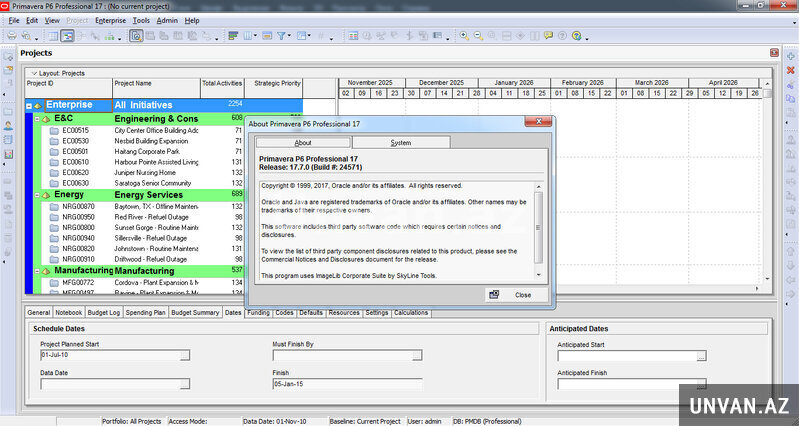Image resolution: width=799 pixels, height=426 pixels.
Task: Collapse the Enterprise root node
Action: point(29,105)
